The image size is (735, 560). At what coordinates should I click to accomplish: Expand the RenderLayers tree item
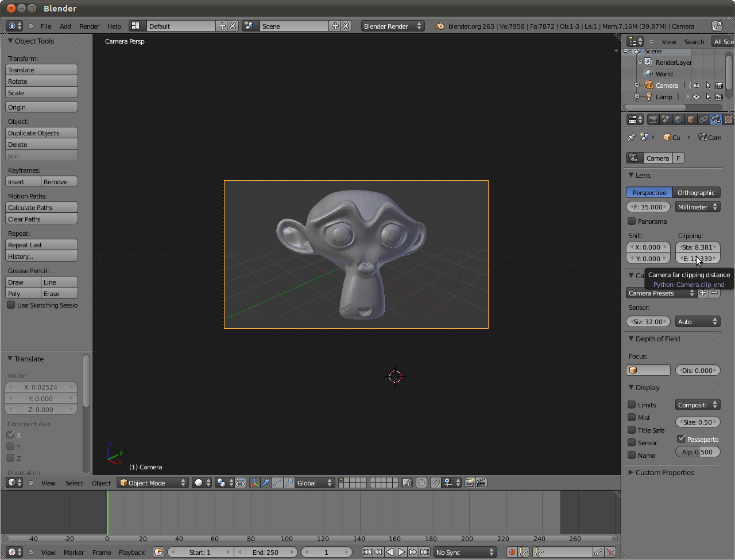[640, 62]
